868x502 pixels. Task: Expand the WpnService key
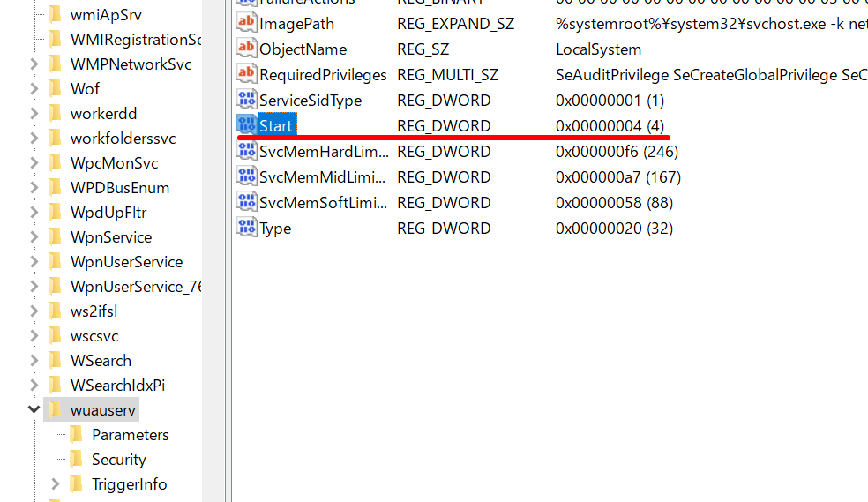coord(34,237)
